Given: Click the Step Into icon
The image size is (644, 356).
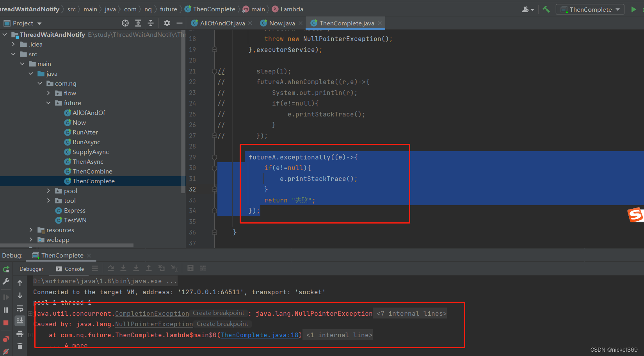Looking at the screenshot, I should point(123,268).
